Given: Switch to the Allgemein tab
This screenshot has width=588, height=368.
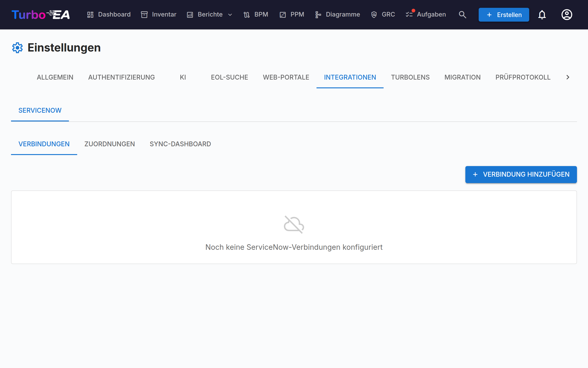Looking at the screenshot, I should pyautogui.click(x=55, y=78).
